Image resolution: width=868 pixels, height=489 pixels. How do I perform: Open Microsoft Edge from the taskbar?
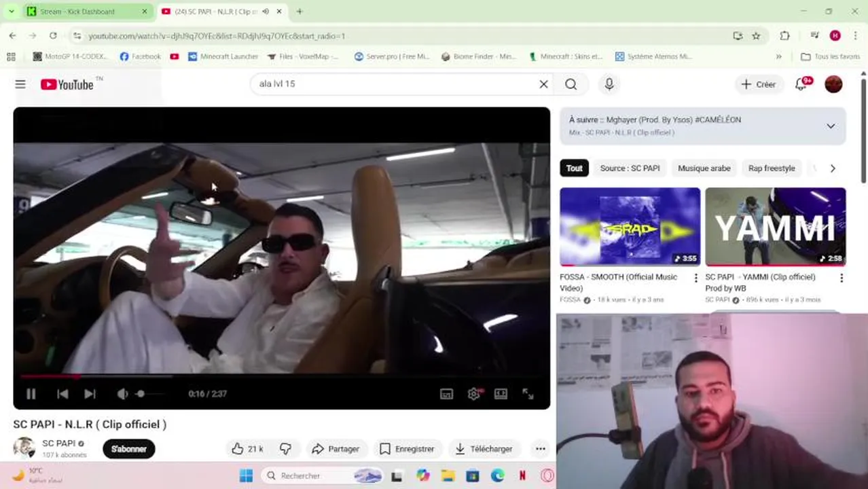tap(498, 476)
